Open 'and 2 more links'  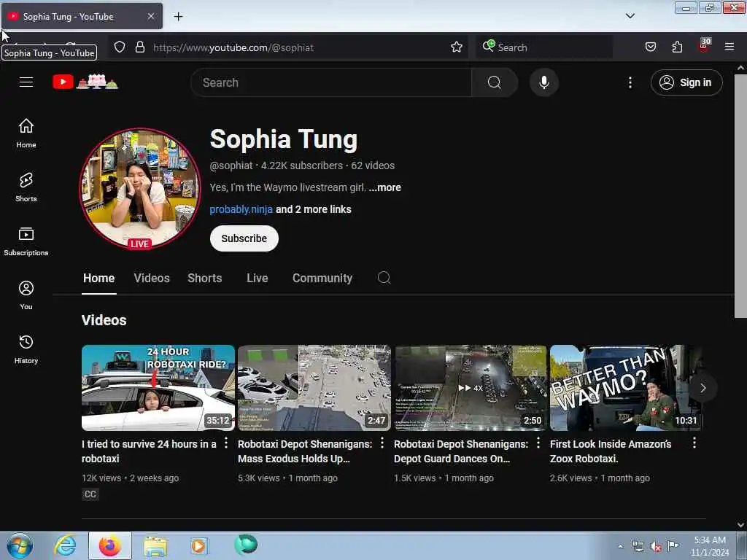tap(313, 209)
